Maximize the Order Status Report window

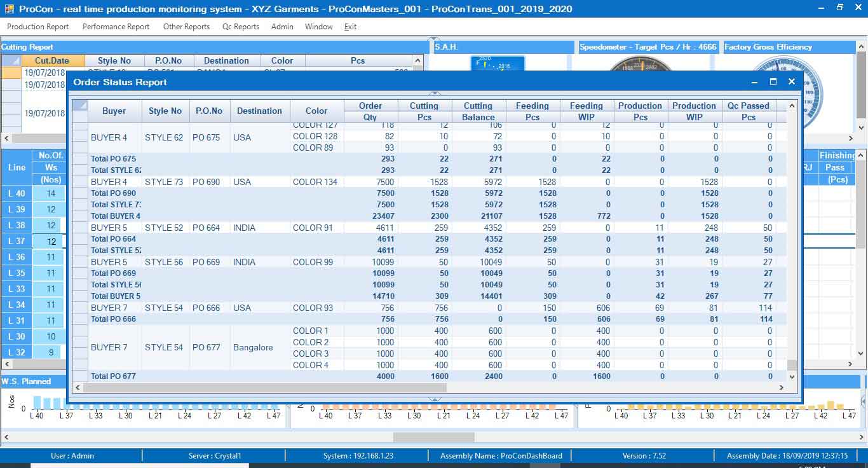coord(773,82)
